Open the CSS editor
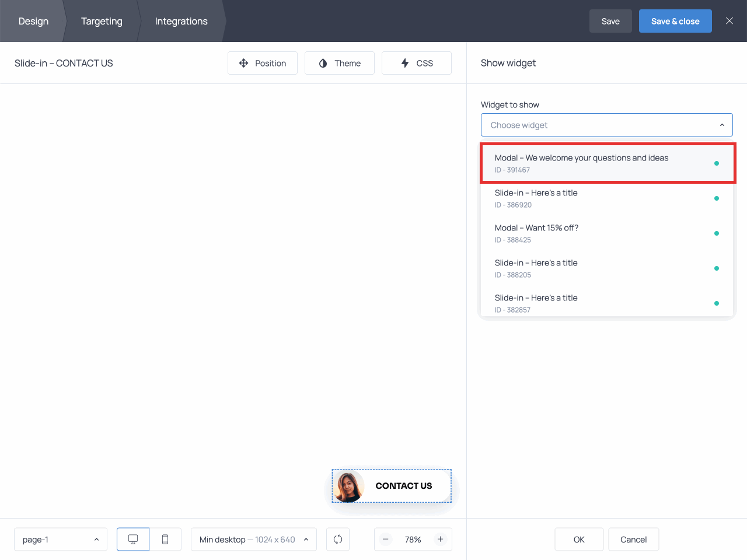The width and height of the screenshot is (747, 560). 416,63
